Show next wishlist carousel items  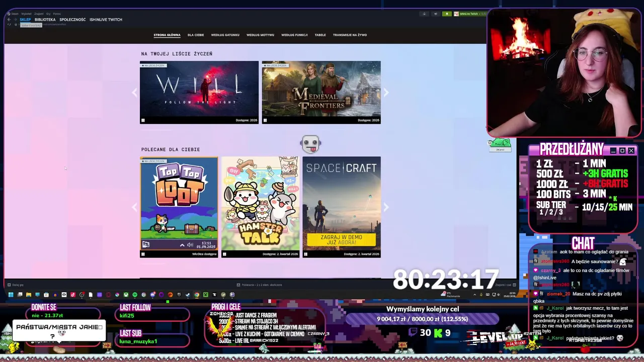click(x=386, y=93)
